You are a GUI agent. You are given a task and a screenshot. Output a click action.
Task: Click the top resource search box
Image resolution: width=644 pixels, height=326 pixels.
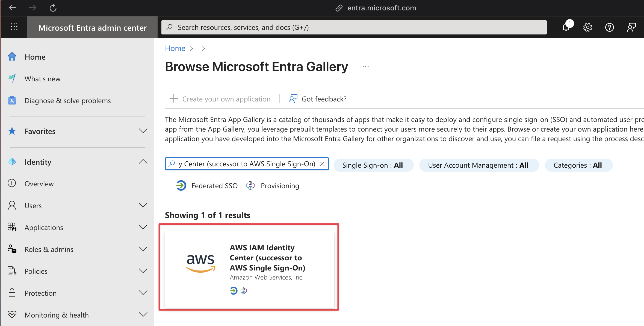(354, 27)
